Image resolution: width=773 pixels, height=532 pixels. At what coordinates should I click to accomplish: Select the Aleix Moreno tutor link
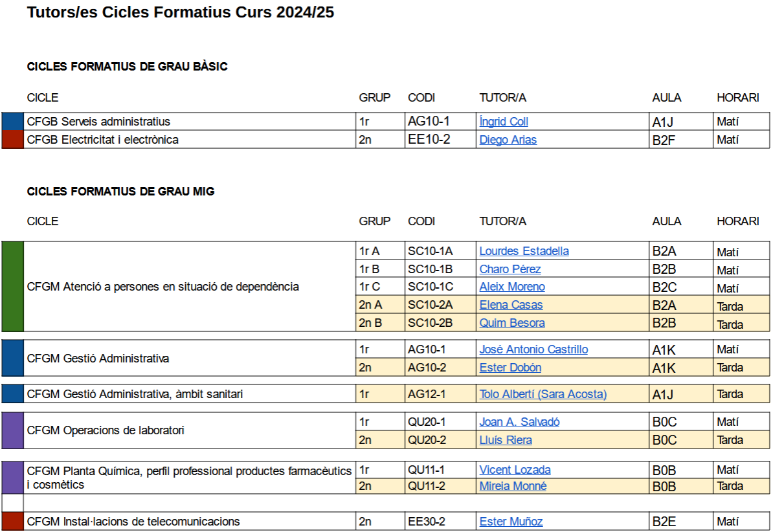(512, 287)
